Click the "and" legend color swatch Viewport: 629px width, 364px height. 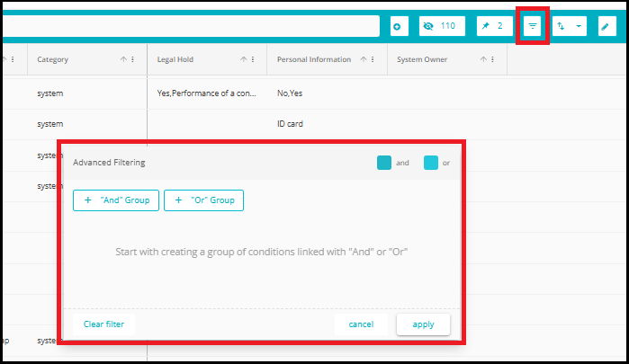(x=384, y=163)
